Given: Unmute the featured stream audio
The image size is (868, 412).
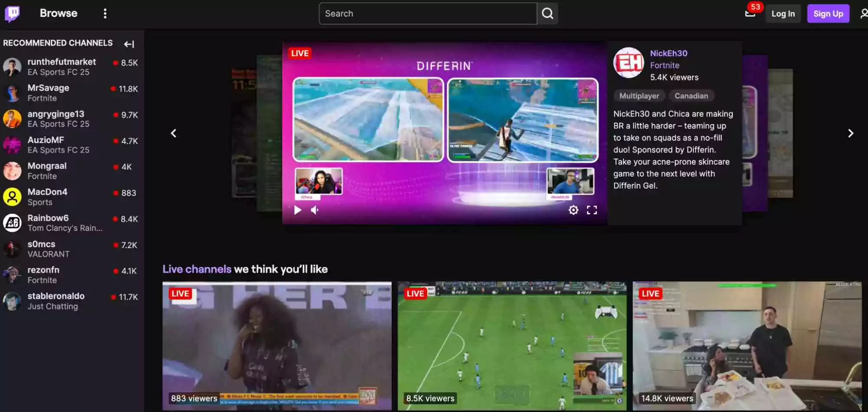Looking at the screenshot, I should click(x=314, y=210).
